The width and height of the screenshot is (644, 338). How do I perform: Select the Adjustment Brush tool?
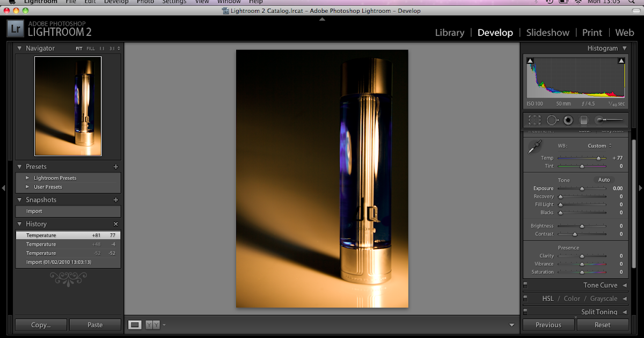(609, 120)
